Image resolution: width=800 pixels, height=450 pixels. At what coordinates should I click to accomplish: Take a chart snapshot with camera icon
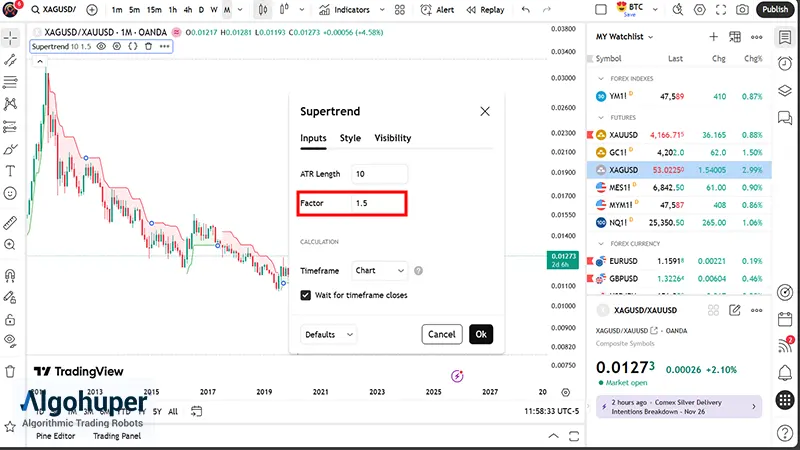tap(742, 10)
